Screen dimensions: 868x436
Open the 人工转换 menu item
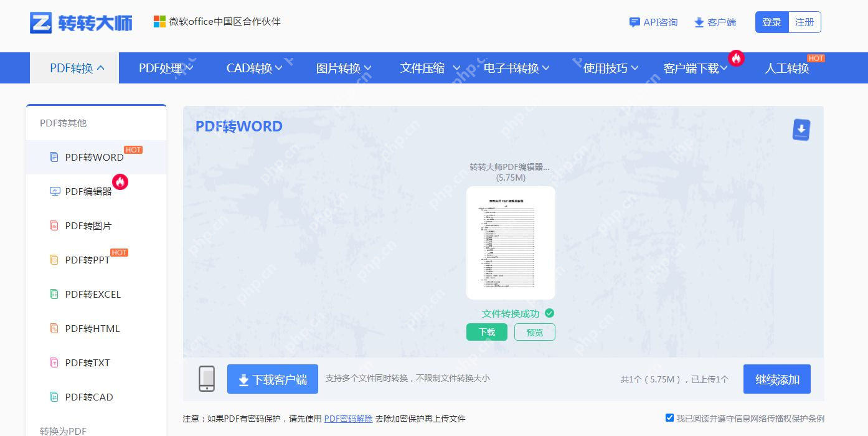[786, 68]
